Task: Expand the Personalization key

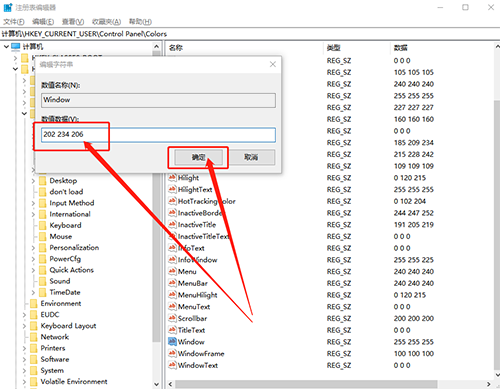Action: click(x=33, y=248)
